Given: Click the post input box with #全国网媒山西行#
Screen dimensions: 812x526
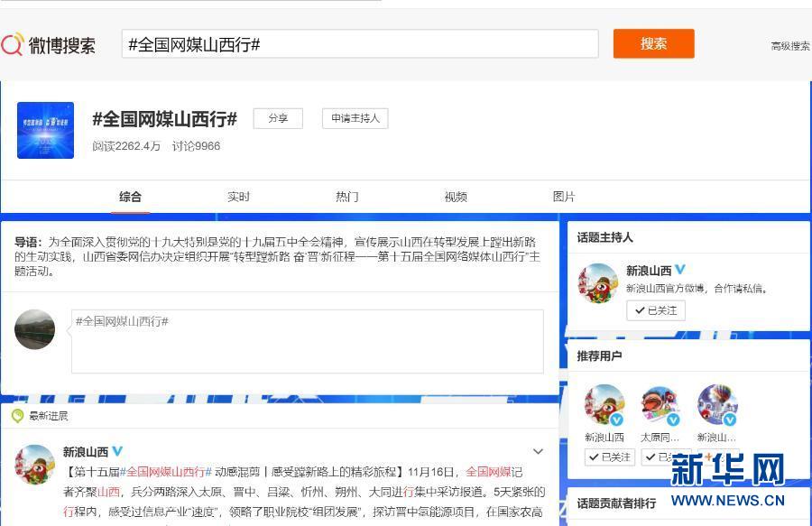Looking at the screenshot, I should (308, 341).
